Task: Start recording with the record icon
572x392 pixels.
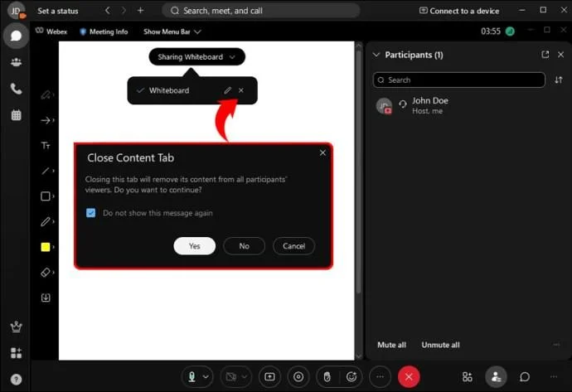Action: 298,377
